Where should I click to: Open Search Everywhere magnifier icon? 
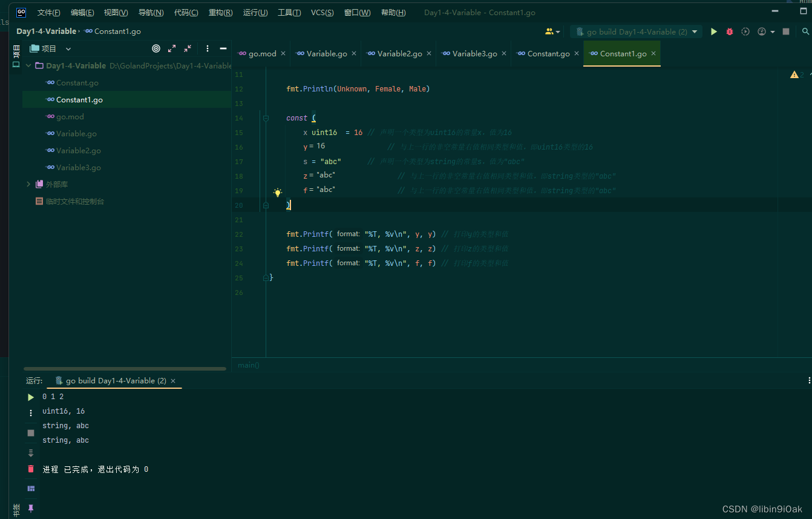coord(805,31)
